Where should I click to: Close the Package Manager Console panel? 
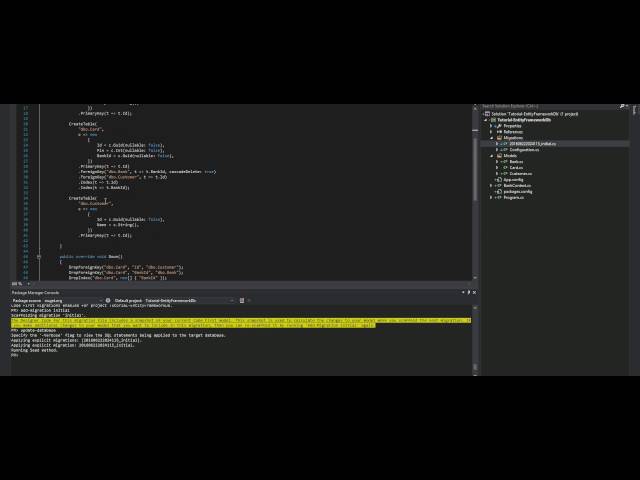coord(474,292)
